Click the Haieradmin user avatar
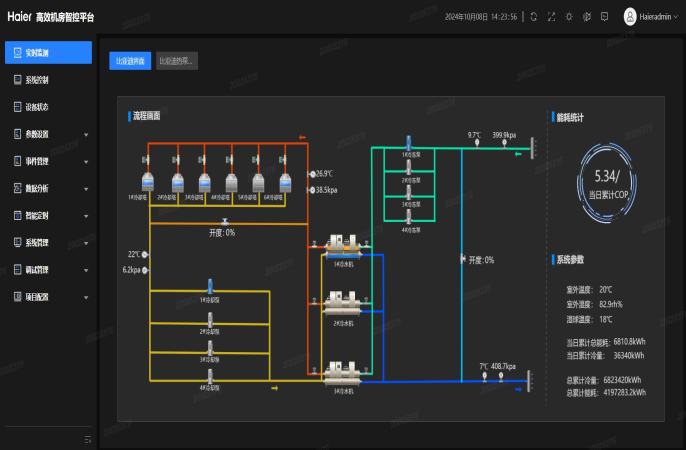 (630, 17)
